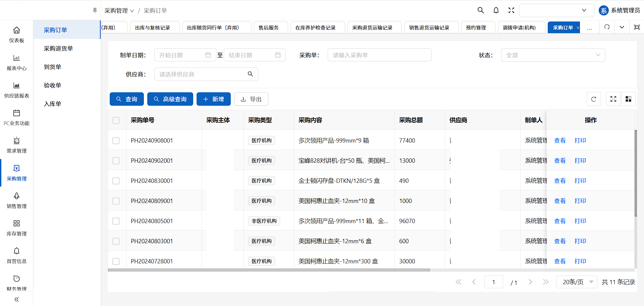Open 仪表板 from the sidebar

pos(16,34)
